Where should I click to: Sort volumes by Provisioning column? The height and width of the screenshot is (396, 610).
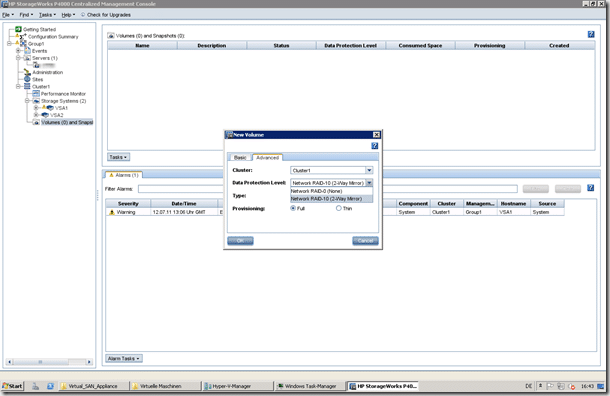point(489,46)
